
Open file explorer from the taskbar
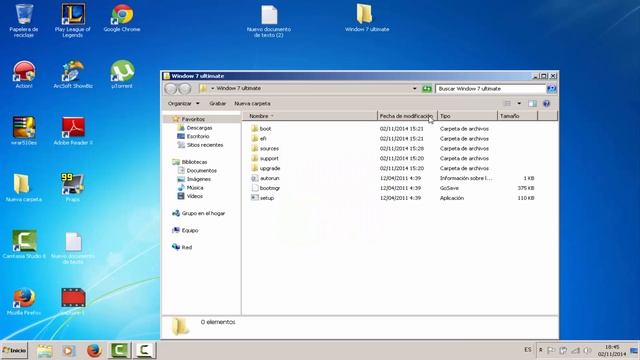(x=44, y=351)
